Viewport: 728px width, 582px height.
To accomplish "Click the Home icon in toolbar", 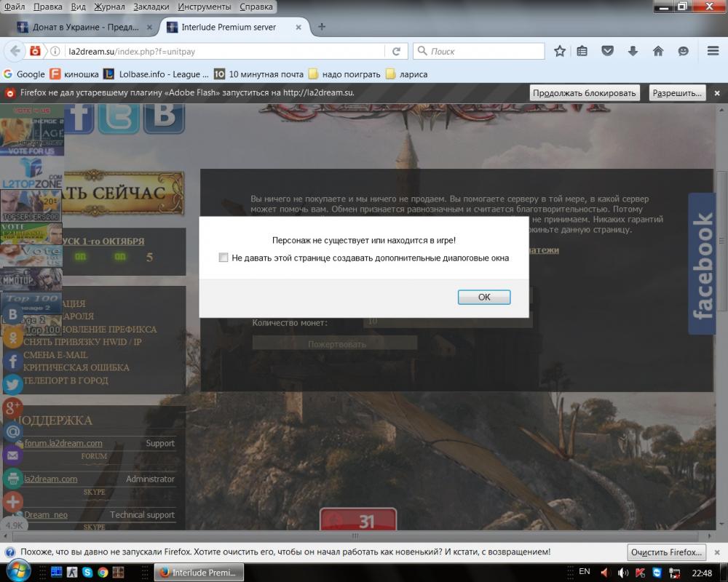I will [658, 52].
